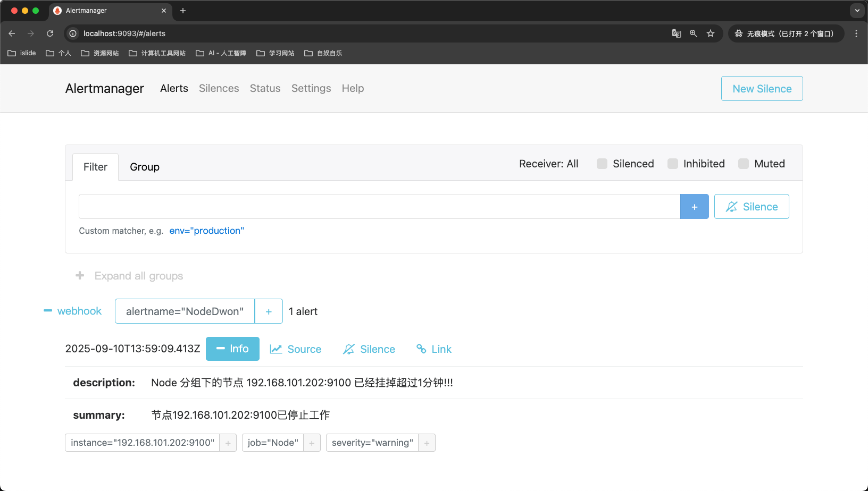Viewport: 868px width, 491px height.
Task: Click the translate icon in the address bar
Action: click(676, 33)
